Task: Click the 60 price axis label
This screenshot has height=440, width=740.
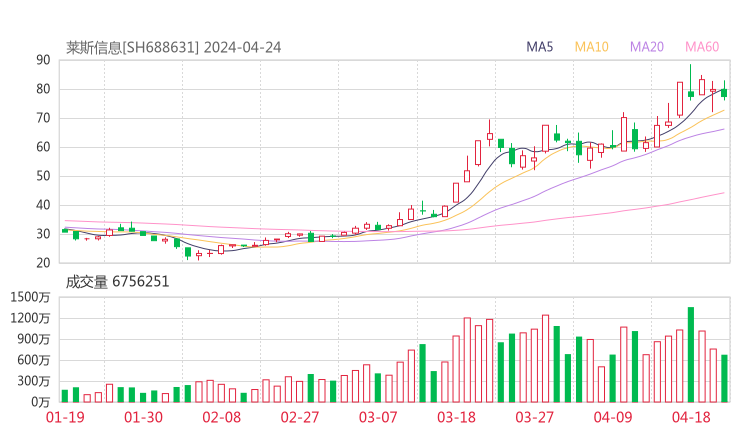Action: [x=43, y=147]
